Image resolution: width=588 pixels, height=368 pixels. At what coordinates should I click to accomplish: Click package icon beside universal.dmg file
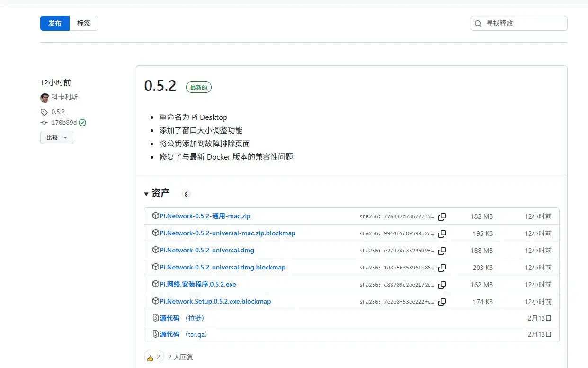point(155,250)
